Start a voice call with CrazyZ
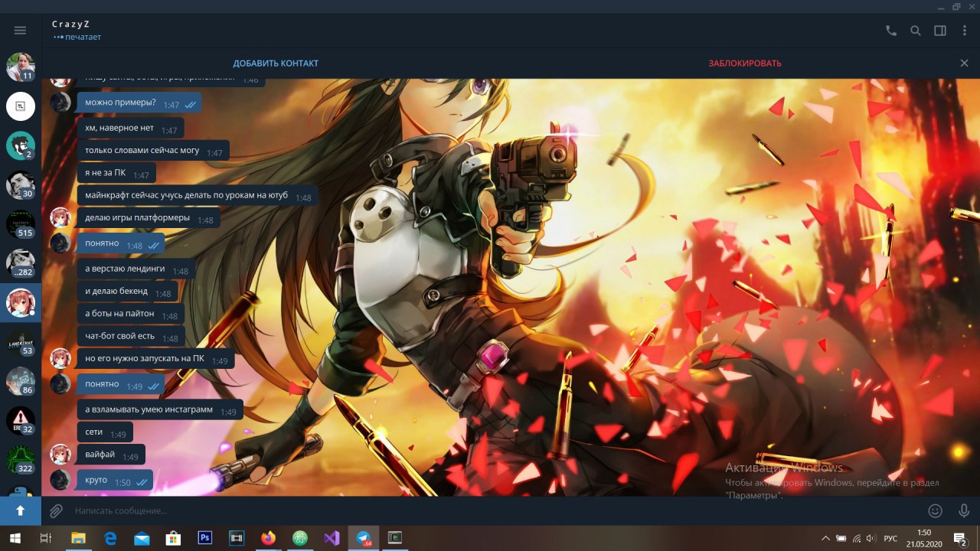Viewport: 980px width, 551px height. pos(890,31)
